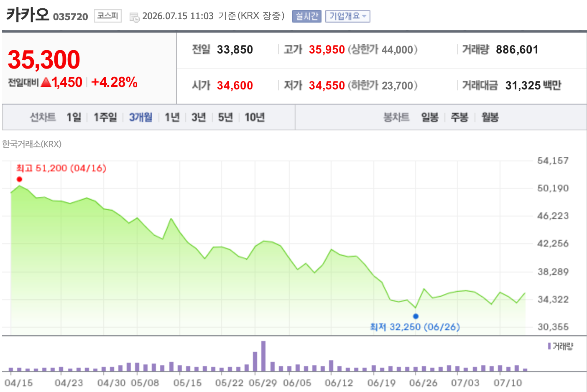Show the 5년 line chart
The width and height of the screenshot is (587, 392).
[225, 117]
